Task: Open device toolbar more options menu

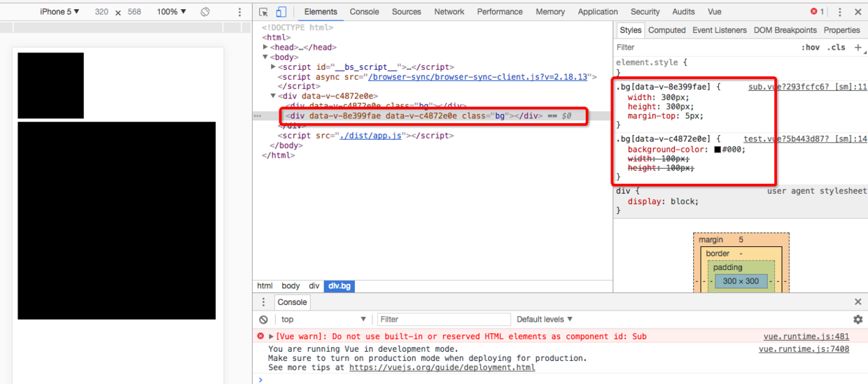Action: (x=239, y=12)
